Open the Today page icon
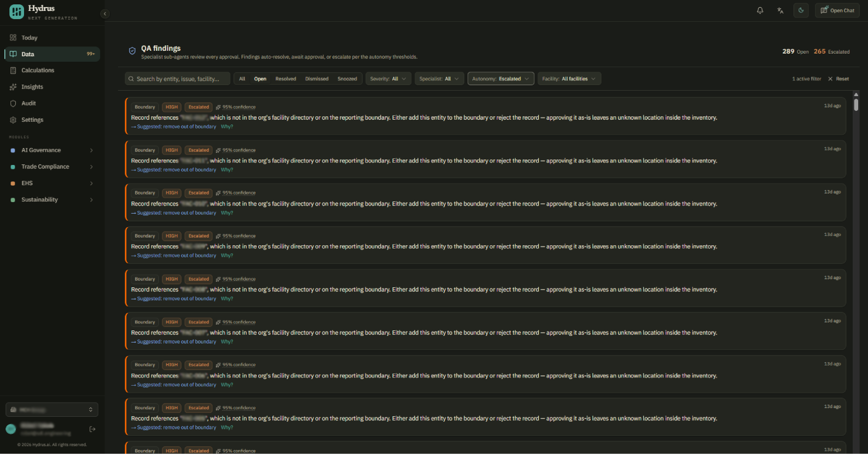 (13, 38)
